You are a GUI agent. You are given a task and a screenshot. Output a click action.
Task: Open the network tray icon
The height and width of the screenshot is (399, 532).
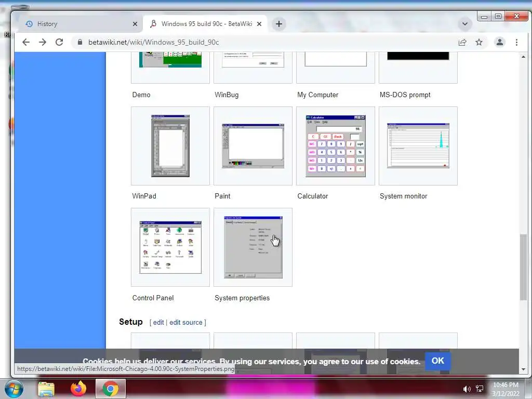(x=480, y=389)
